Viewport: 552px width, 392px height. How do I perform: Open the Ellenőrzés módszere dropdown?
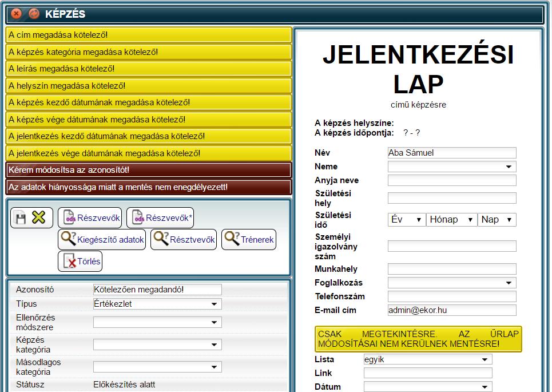pyautogui.click(x=157, y=322)
